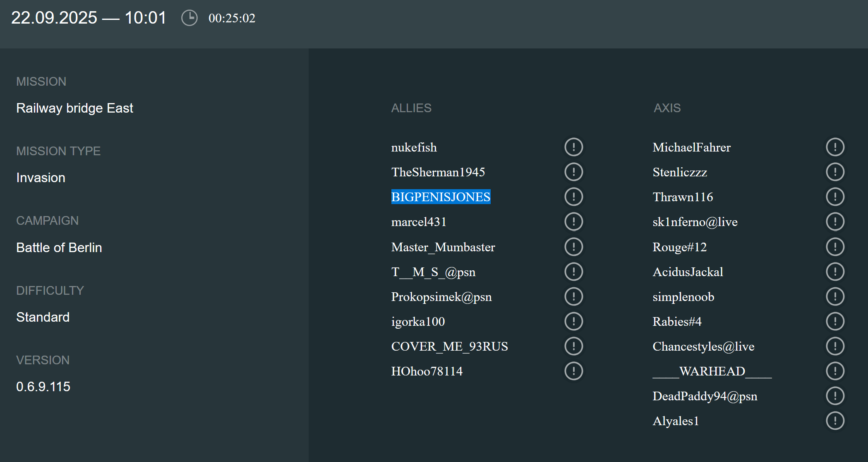Screen dimensions: 868x462
Task: Click exclamation icon next to Thrawn116
Action: [835, 197]
